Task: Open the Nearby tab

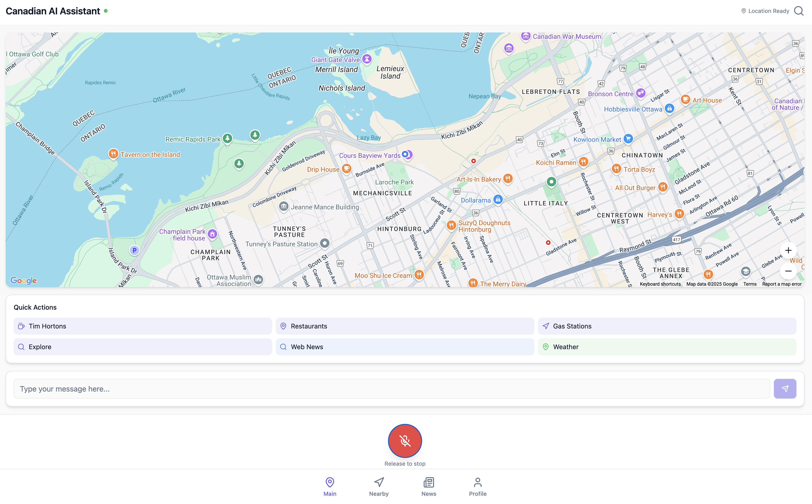Action: pyautogui.click(x=379, y=486)
